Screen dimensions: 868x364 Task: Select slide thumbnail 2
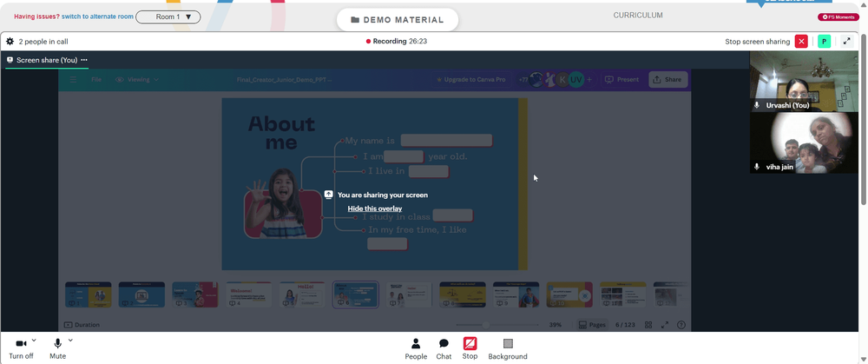141,295
